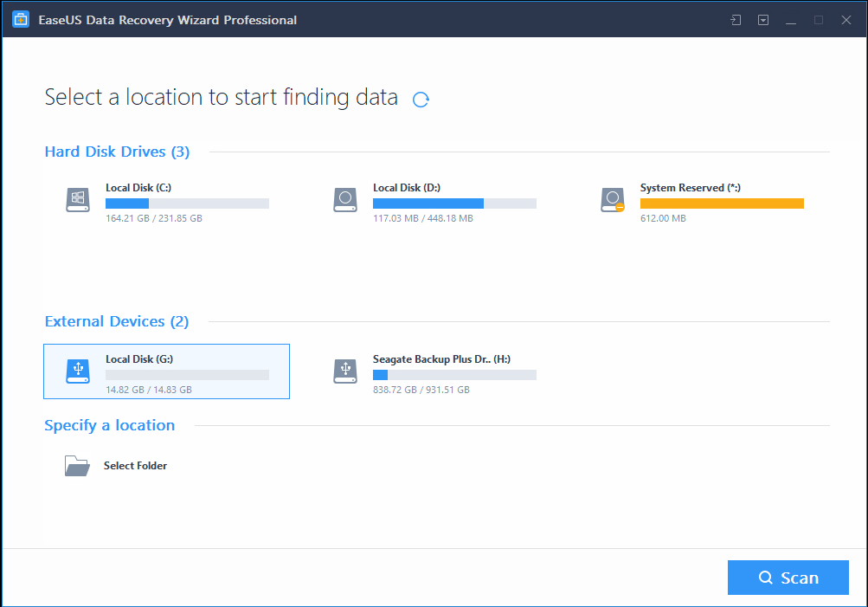Screen dimensions: 868x607
Task: Click Seagate Backup Plus usage bar
Action: pyautogui.click(x=454, y=375)
